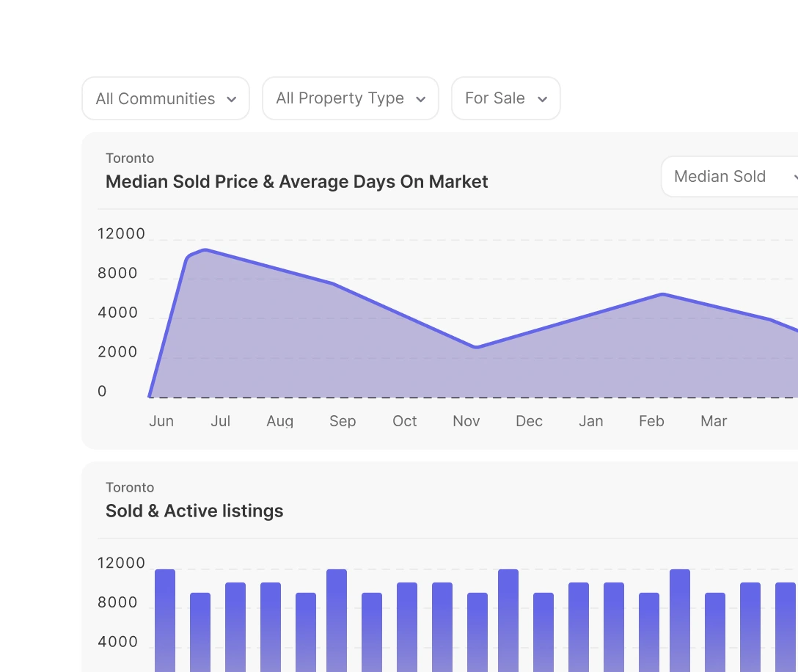
Task: Click the chevron arrow next to For Sale
Action: [x=543, y=99]
